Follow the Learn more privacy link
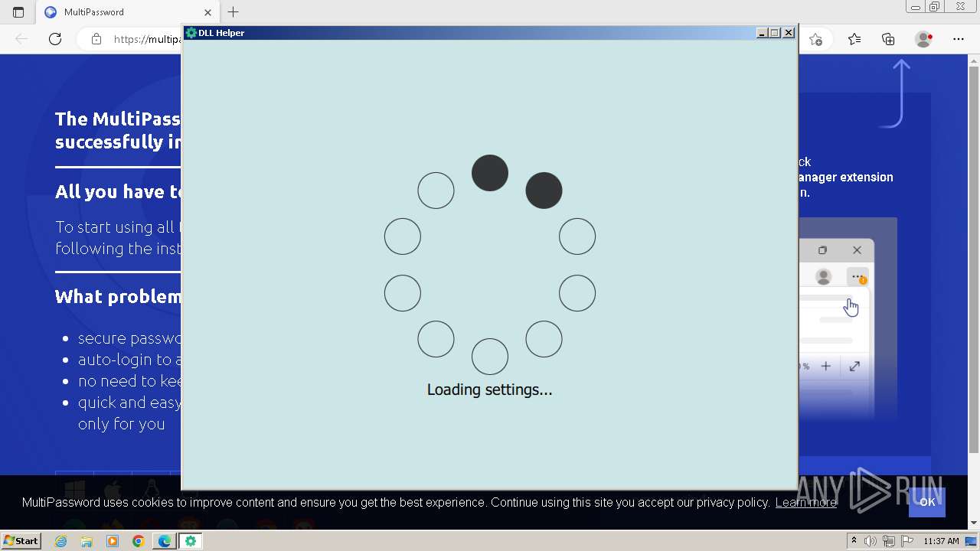The height and width of the screenshot is (551, 980). click(805, 502)
